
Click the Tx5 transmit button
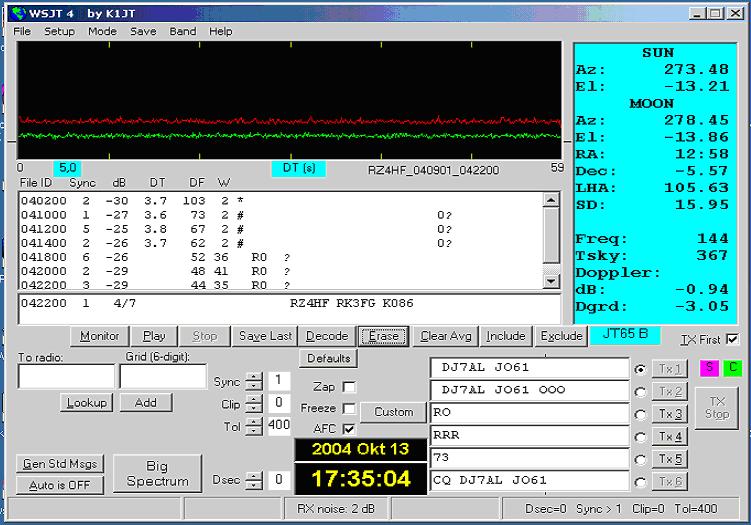pos(670,459)
